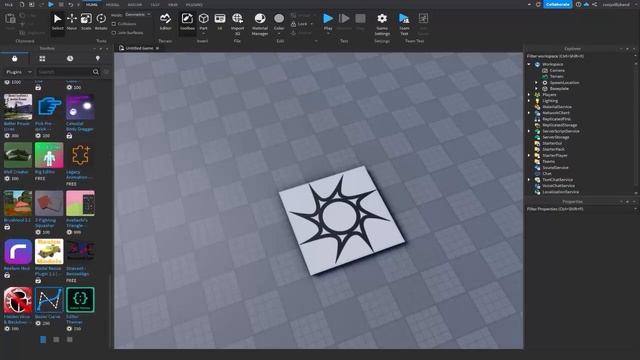
Task: Activate the Rotate tool
Action: click(101, 22)
